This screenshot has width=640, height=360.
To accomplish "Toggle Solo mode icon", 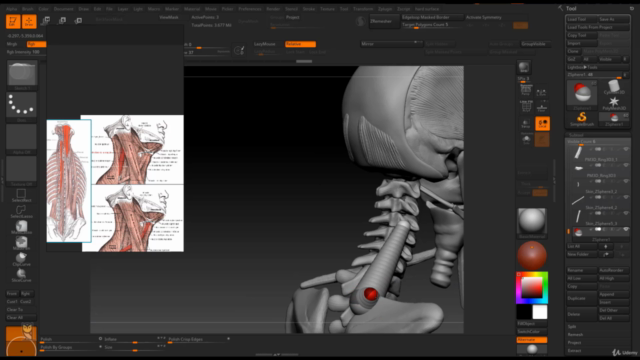I will click(526, 140).
